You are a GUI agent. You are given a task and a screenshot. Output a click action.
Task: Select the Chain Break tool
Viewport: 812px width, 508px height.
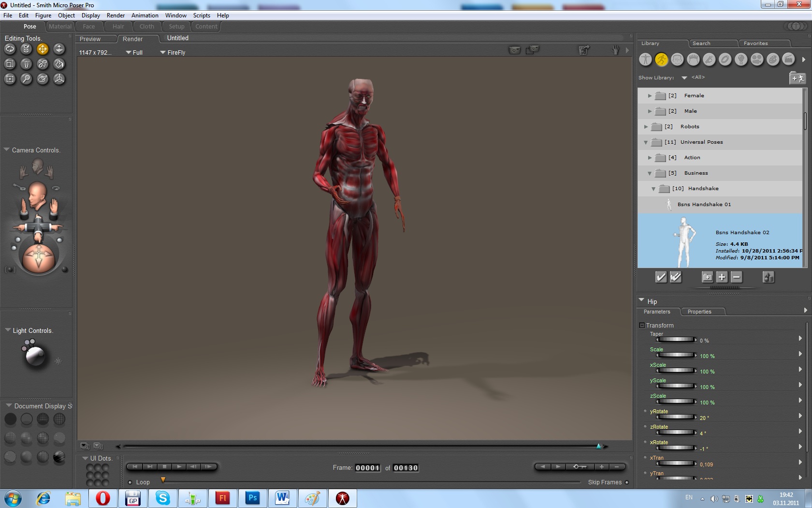43,64
